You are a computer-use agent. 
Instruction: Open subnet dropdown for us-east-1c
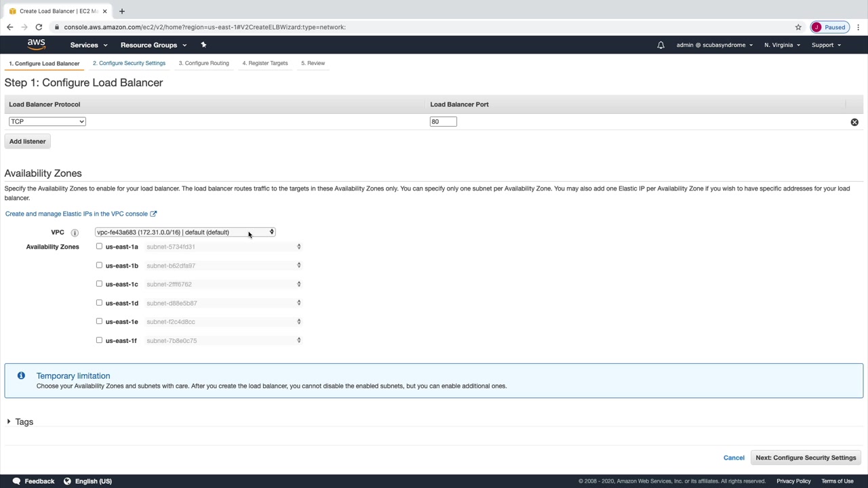click(224, 284)
